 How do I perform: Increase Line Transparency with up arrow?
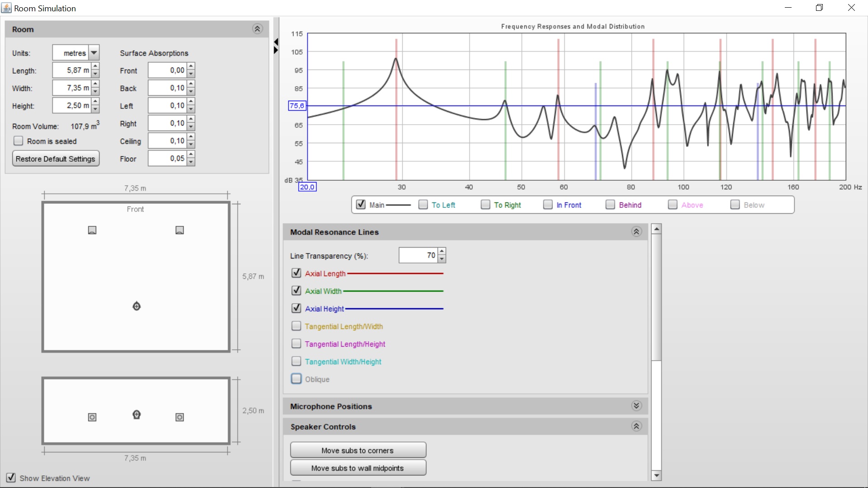[442, 251]
